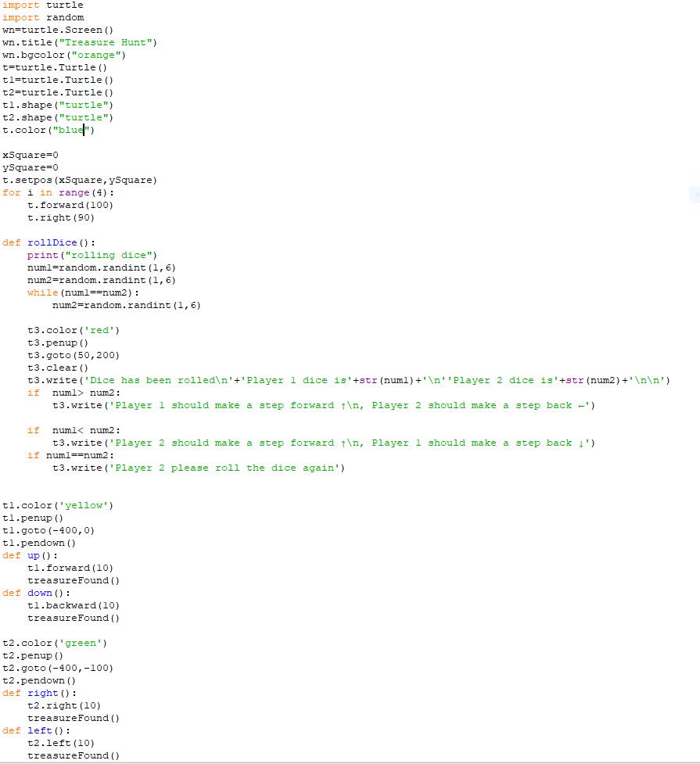Click the "Treasure Hunt" title string

pos(106,43)
